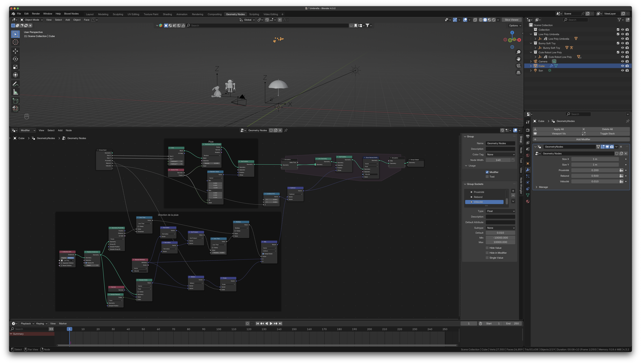Image resolution: width=641 pixels, height=364 pixels.
Task: Open the Global transform orientation dropdown
Action: click(247, 20)
